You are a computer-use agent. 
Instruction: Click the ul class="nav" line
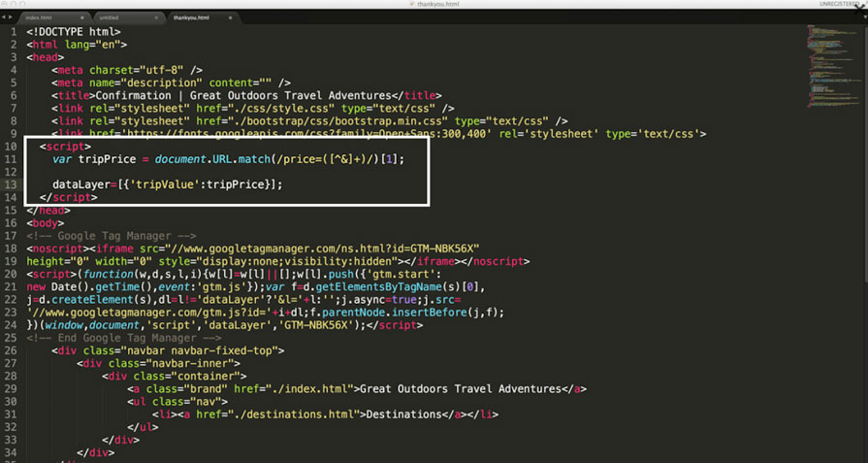(177, 401)
